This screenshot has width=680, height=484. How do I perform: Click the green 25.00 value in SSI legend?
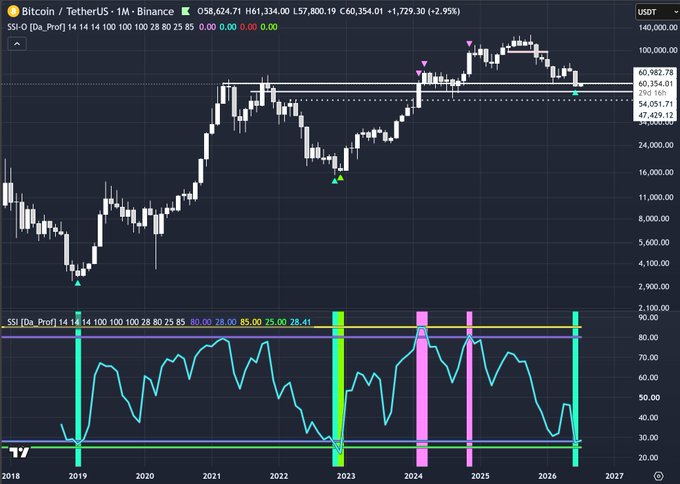pyautogui.click(x=276, y=322)
